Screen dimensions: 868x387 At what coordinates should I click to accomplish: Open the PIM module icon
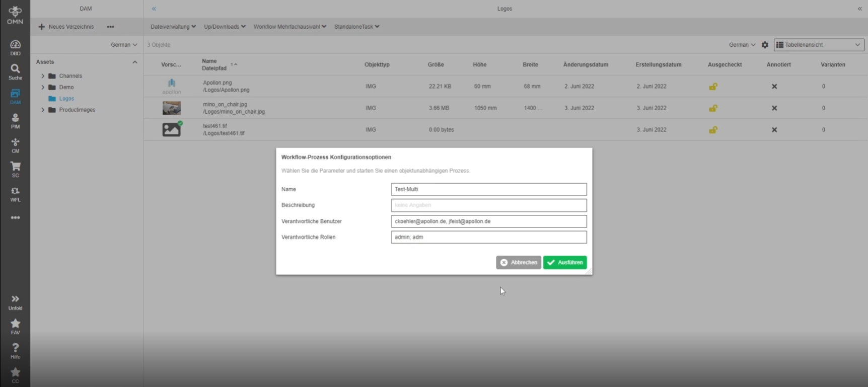[15, 121]
